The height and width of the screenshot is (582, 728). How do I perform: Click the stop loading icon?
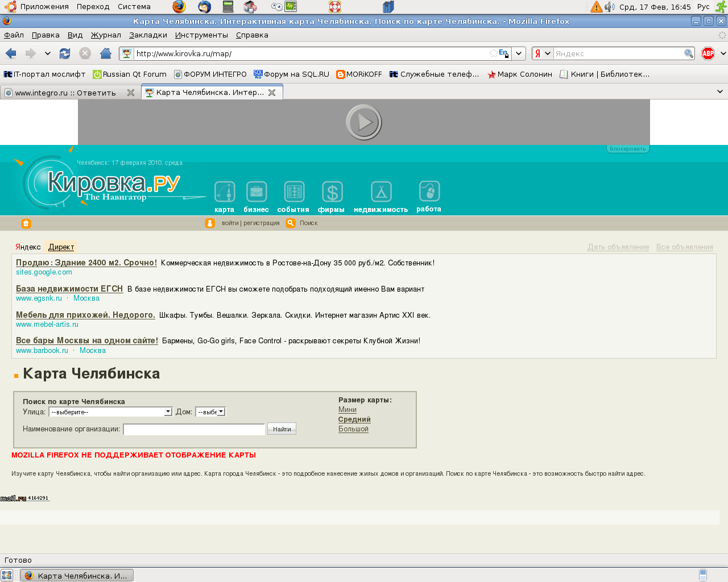tap(85, 53)
